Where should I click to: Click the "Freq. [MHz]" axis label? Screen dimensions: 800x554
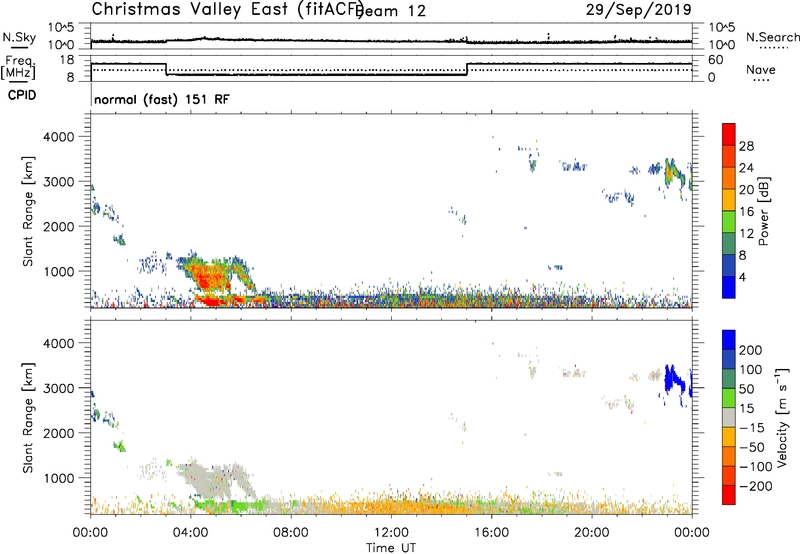(x=18, y=67)
